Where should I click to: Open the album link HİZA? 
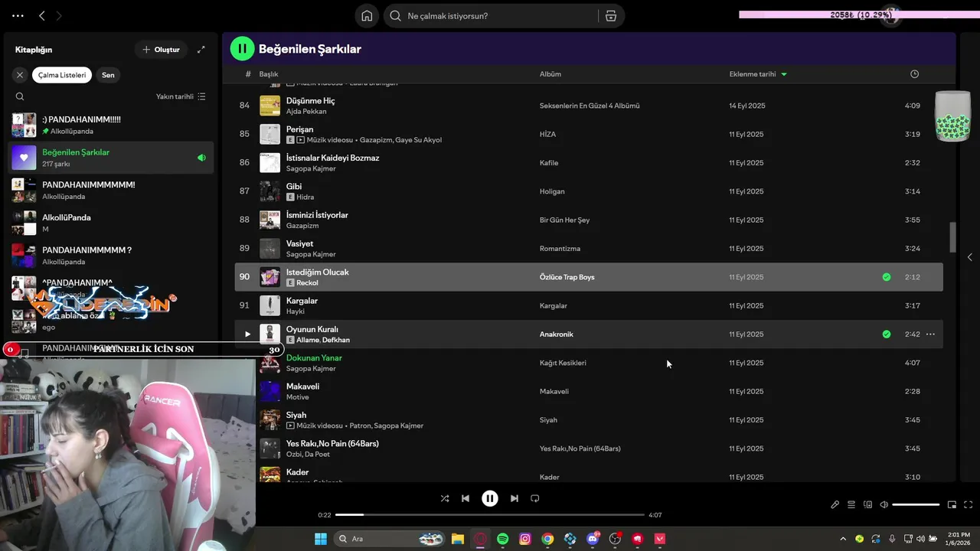pyautogui.click(x=548, y=135)
